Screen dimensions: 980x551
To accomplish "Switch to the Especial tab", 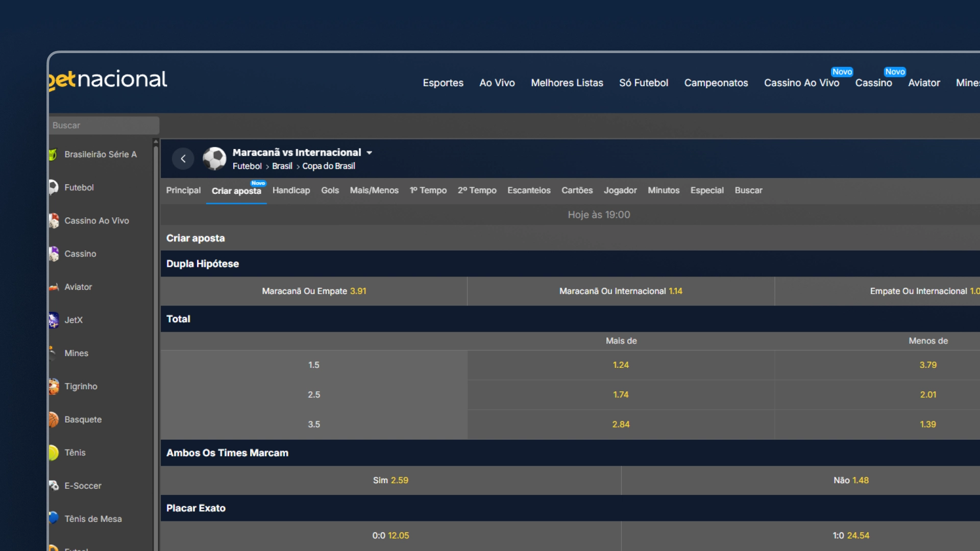I will [707, 190].
